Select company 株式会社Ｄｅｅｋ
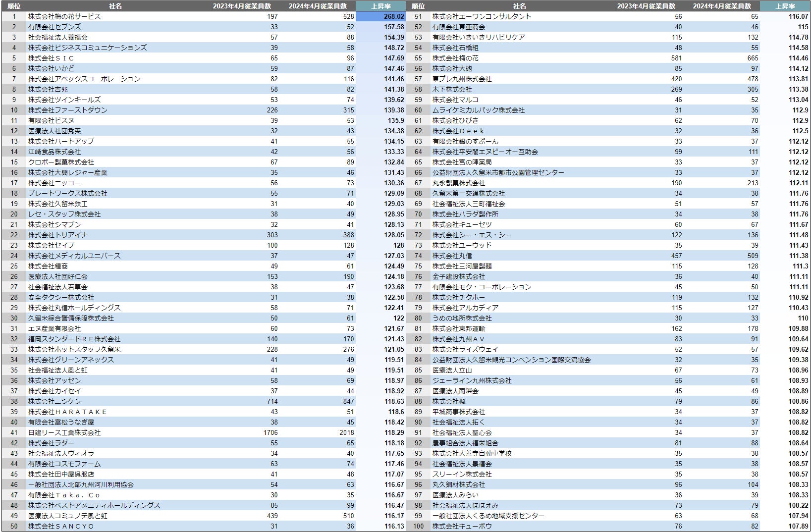811x532 pixels. pos(459,131)
